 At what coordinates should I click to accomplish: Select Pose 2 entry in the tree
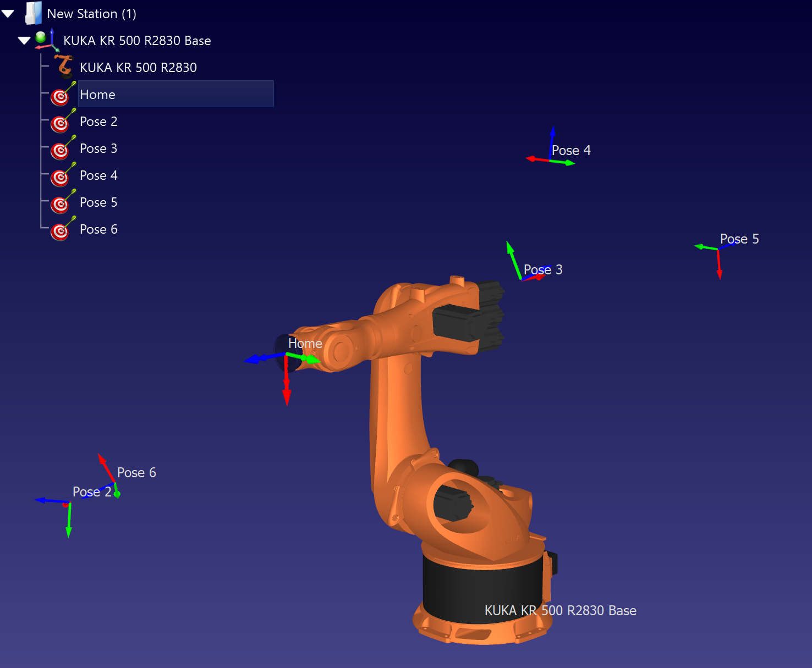98,122
